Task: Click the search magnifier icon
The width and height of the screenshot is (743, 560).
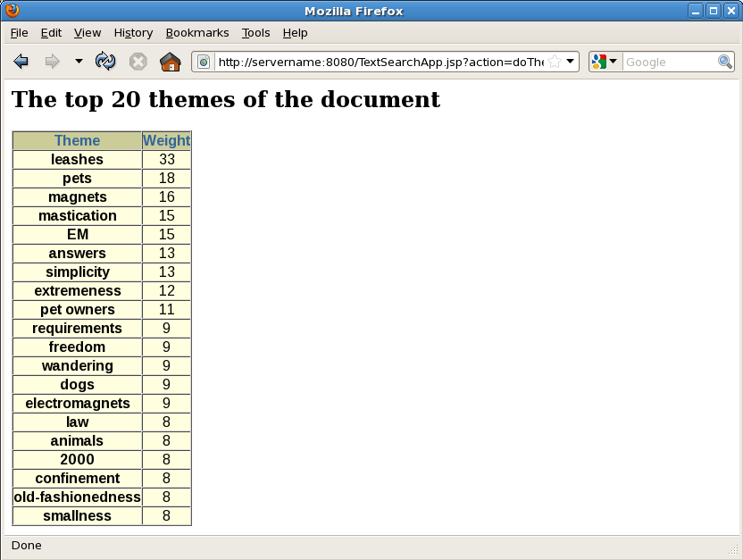Action: pos(725,62)
